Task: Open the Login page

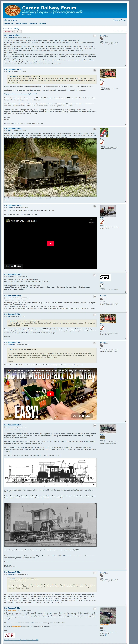Action: click(x=123, y=20)
